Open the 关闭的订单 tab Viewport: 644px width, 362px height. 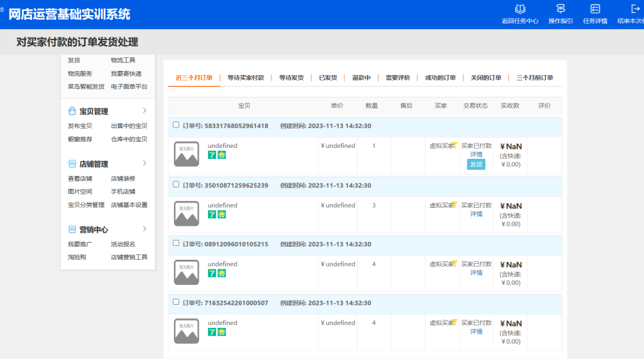click(x=486, y=78)
